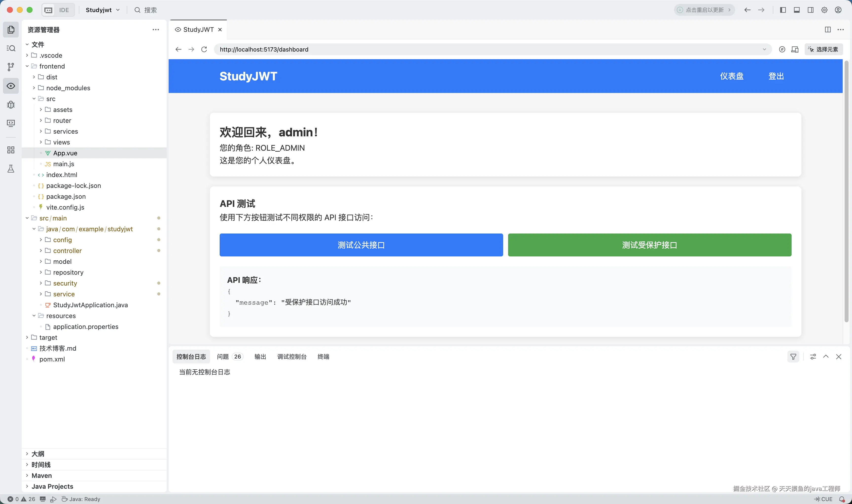Screen dimensions: 852x504
Task: Switch to the 终端 tab
Action: [x=323, y=357]
